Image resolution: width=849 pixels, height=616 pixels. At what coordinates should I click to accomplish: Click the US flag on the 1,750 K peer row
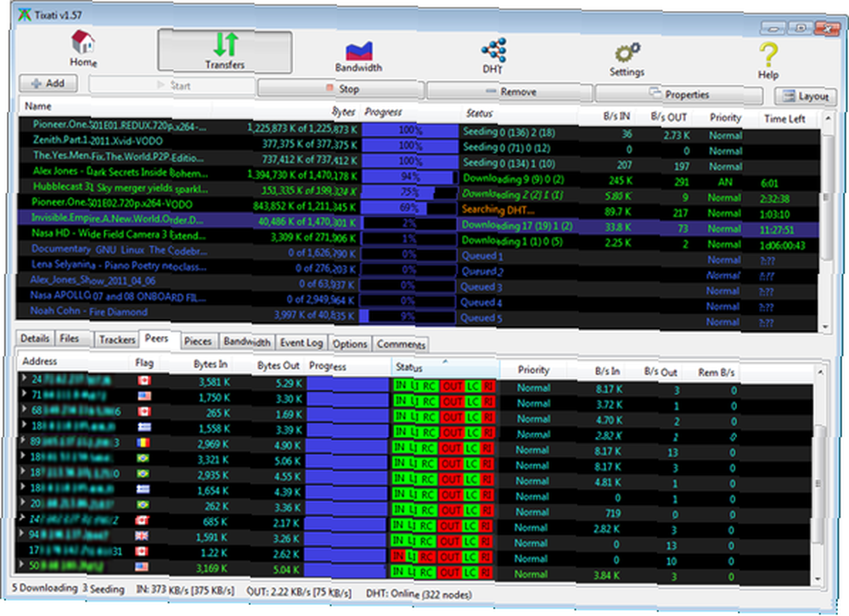pyautogui.click(x=144, y=396)
